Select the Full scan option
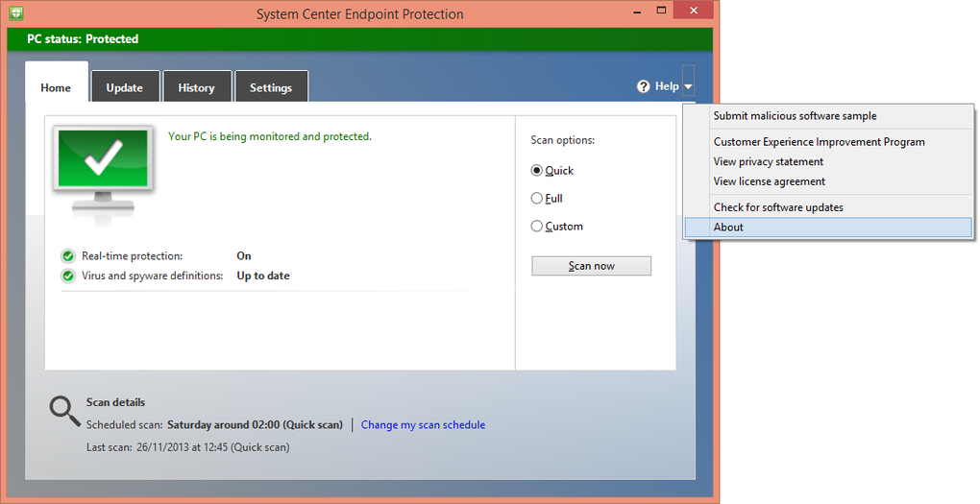The width and height of the screenshot is (980, 504). pos(547,199)
